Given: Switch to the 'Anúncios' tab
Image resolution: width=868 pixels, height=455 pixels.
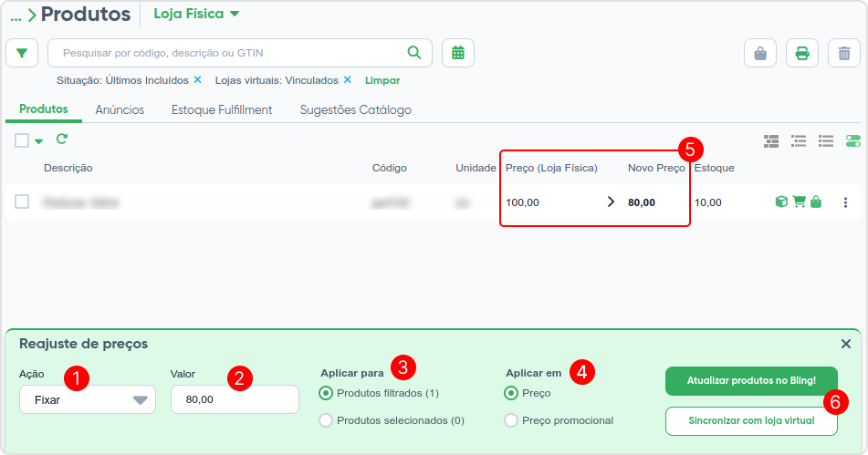Looking at the screenshot, I should (120, 110).
